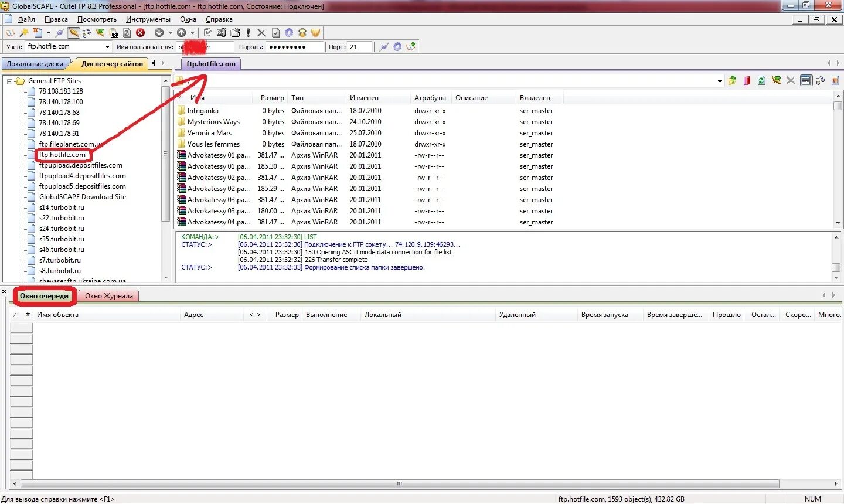The height and width of the screenshot is (504, 844).
Task: Open the Справка menu
Action: coord(219,19)
